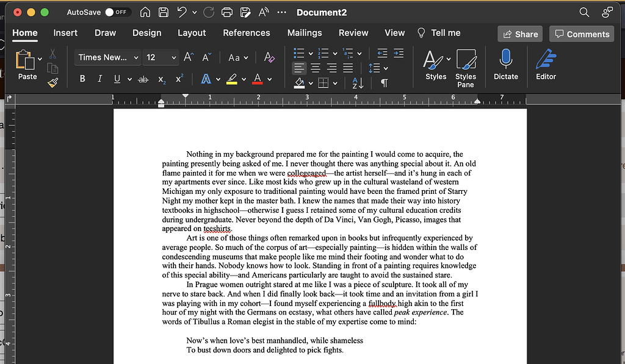The width and height of the screenshot is (625, 364).
Task: Open the account sharing people icon
Action: click(x=607, y=12)
